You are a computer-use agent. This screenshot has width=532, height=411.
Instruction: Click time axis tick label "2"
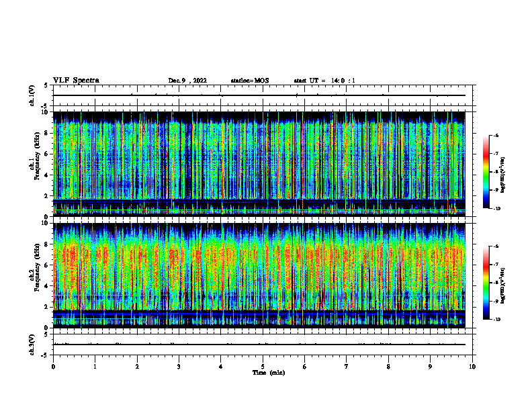pyautogui.click(x=137, y=367)
